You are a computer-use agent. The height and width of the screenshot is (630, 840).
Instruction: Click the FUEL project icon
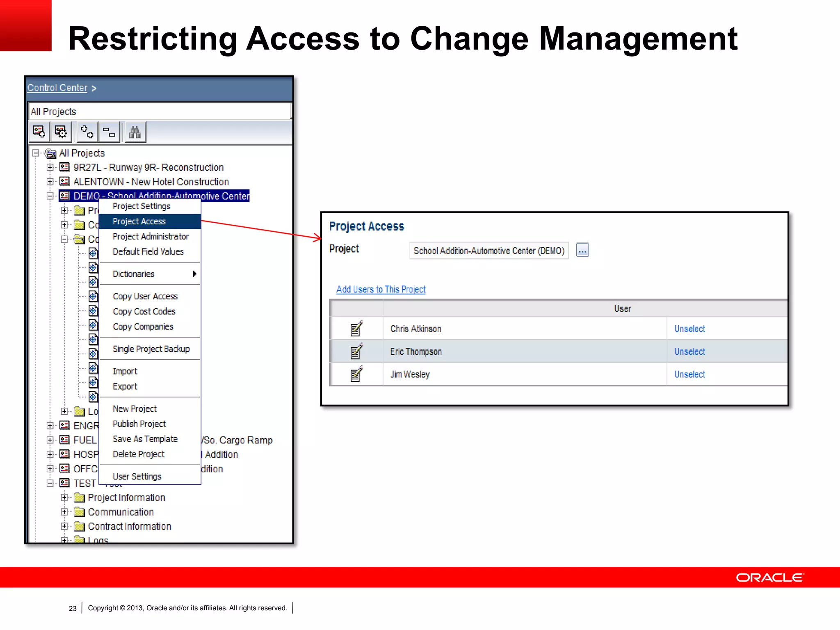tap(64, 440)
